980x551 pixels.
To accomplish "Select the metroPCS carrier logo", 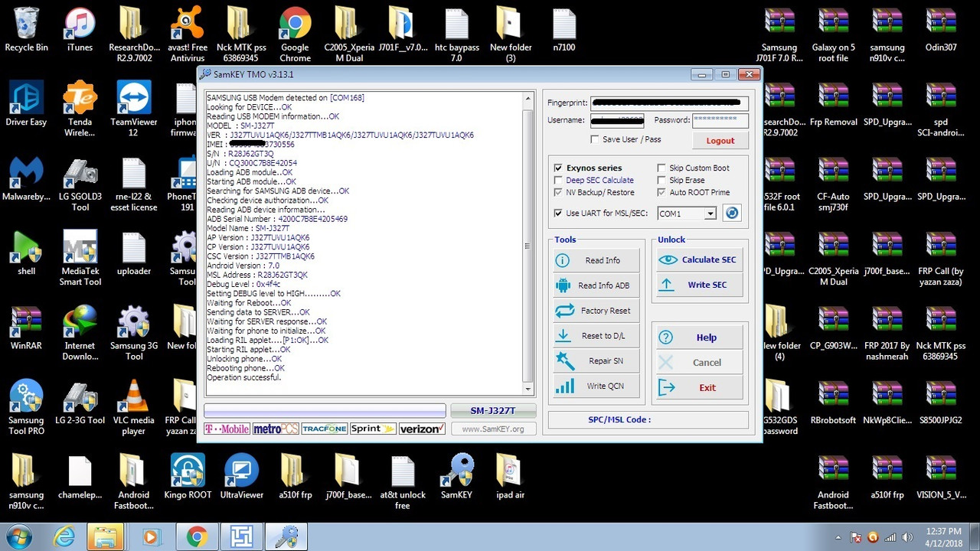I will click(276, 429).
